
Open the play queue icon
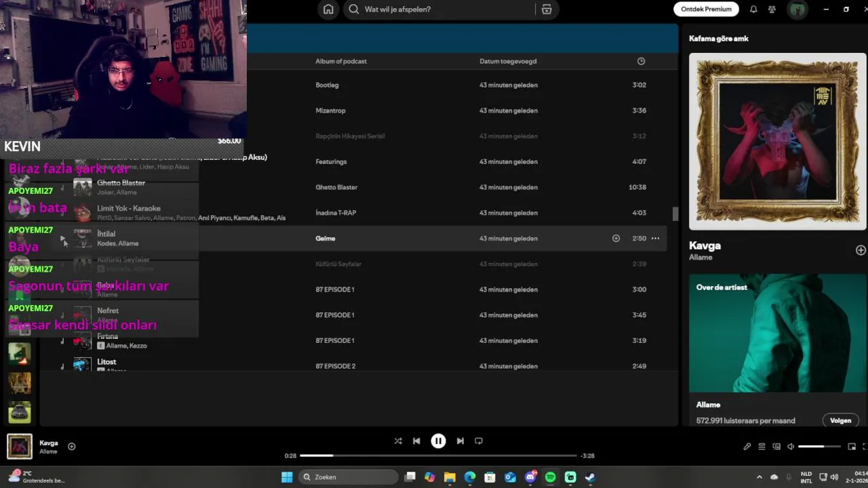(762, 447)
